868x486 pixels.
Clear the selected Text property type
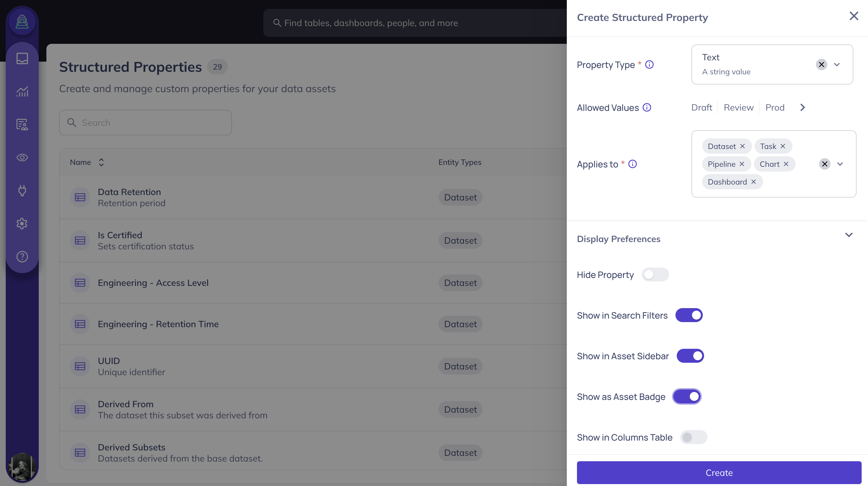click(x=821, y=65)
